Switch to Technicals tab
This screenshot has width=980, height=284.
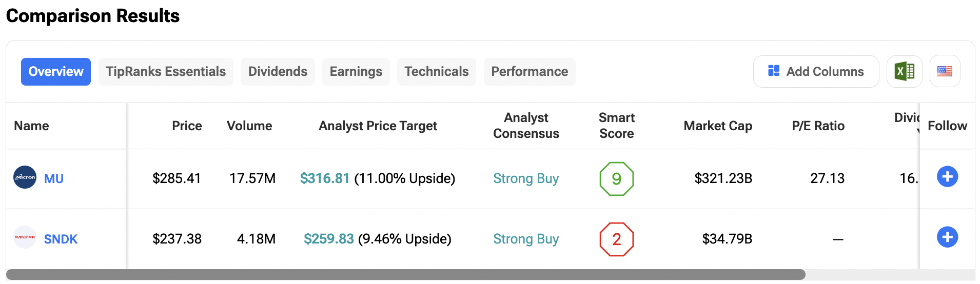pyautogui.click(x=436, y=71)
